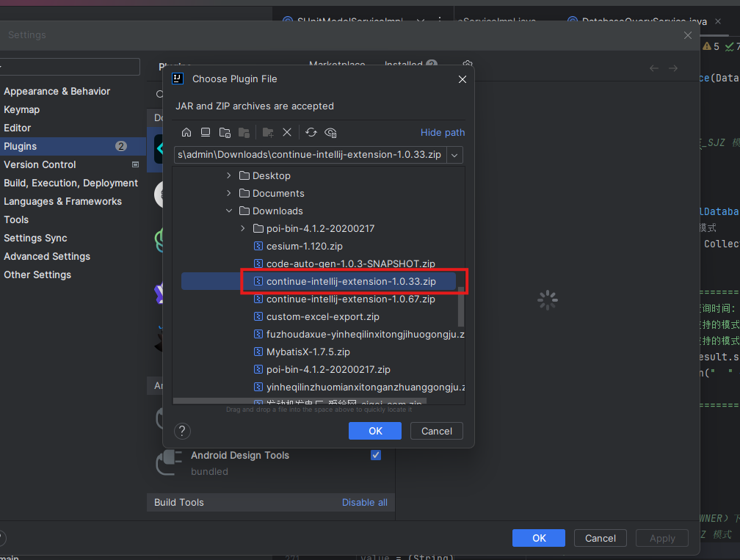The width and height of the screenshot is (740, 560).
Task: Close the Settings window
Action: click(688, 35)
